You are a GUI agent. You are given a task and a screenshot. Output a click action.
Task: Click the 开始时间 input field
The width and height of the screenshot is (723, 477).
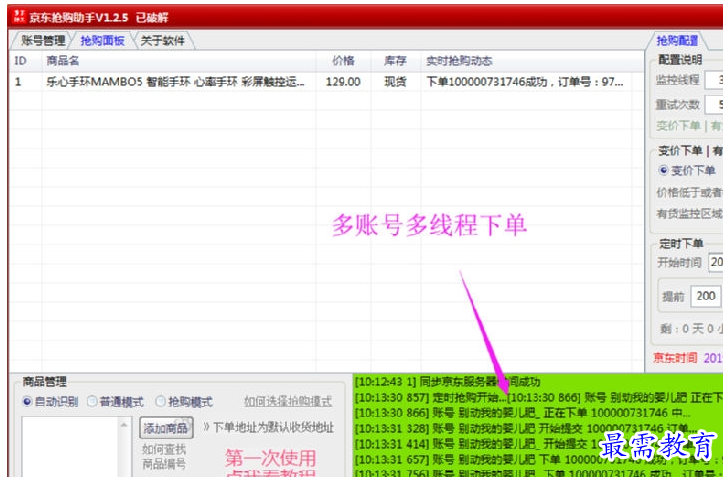pyautogui.click(x=716, y=262)
